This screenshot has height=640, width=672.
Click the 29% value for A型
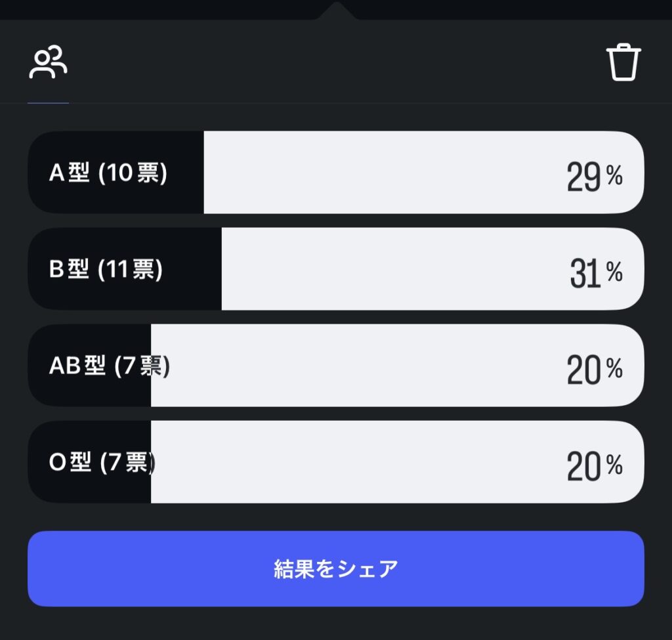point(594,177)
